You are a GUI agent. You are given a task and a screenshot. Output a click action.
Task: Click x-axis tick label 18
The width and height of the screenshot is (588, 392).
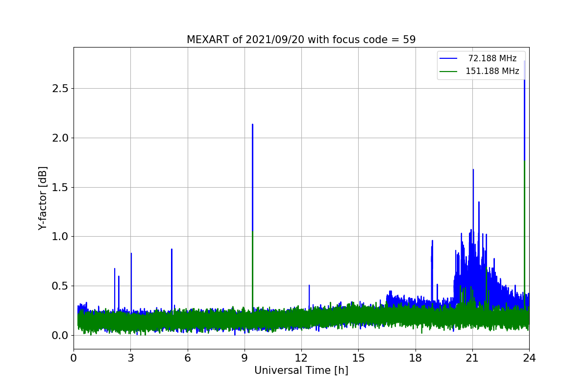point(416,358)
